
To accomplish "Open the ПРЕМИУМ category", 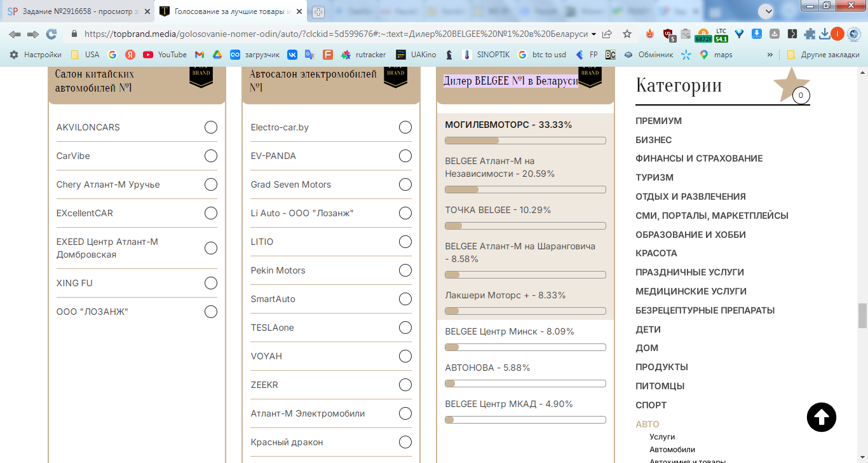I will pyautogui.click(x=658, y=121).
